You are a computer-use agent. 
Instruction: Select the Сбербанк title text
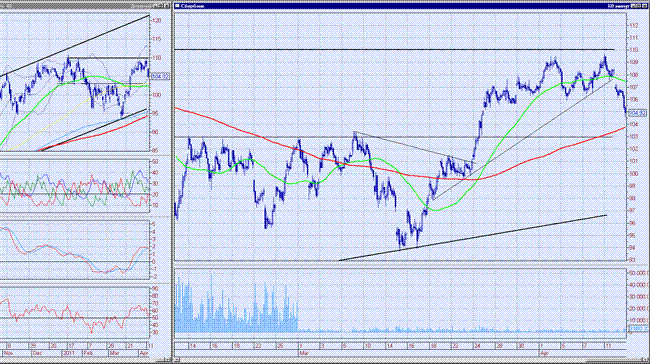(192, 6)
